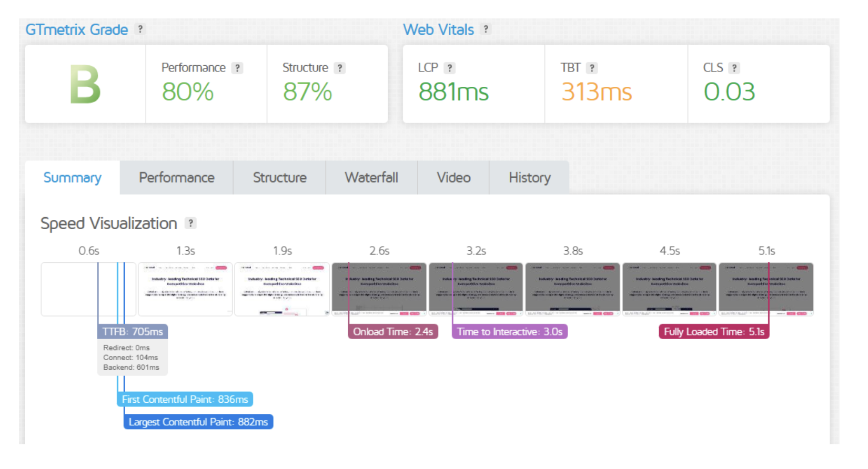The image size is (868, 469).
Task: Click Largest Contentful Paint: 882ms marker
Action: (198, 422)
